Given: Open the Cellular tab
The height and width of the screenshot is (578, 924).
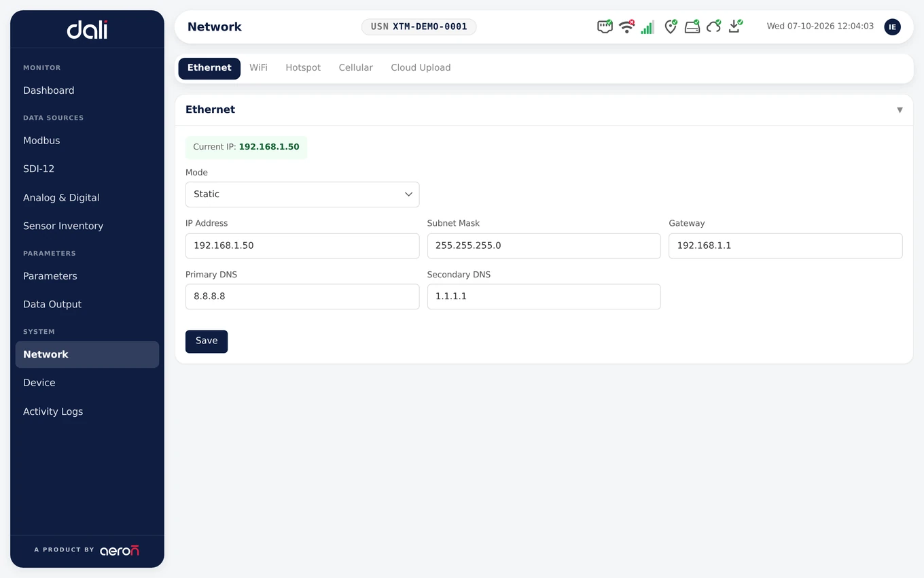Looking at the screenshot, I should [x=356, y=68].
